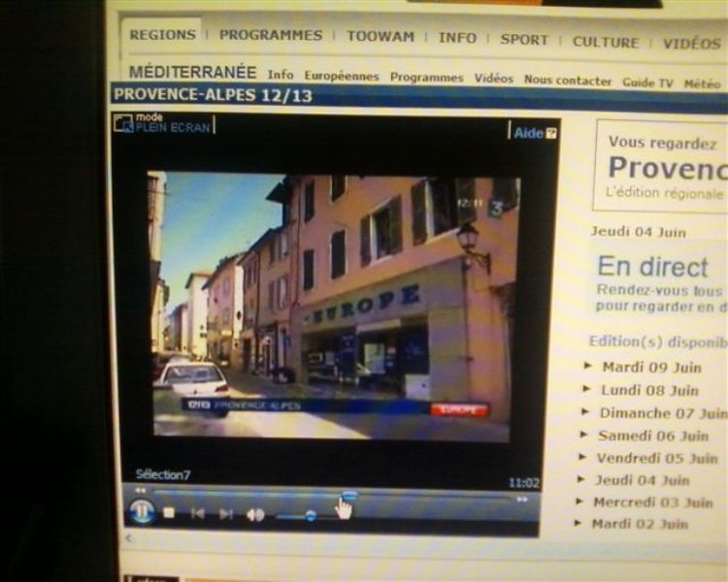Viewport: 728px width, 582px height.
Task: Select the Mardi 02 Juin edition
Action: click(640, 524)
